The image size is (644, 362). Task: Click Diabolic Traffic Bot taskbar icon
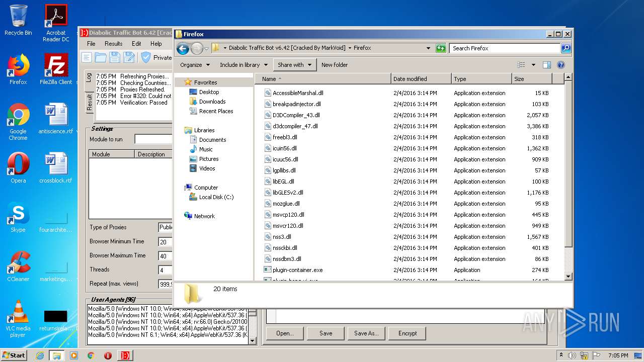click(125, 355)
